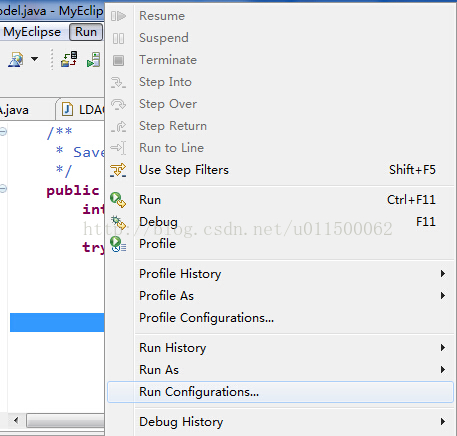
Task: Select Run History menu entry
Action: click(x=280, y=348)
